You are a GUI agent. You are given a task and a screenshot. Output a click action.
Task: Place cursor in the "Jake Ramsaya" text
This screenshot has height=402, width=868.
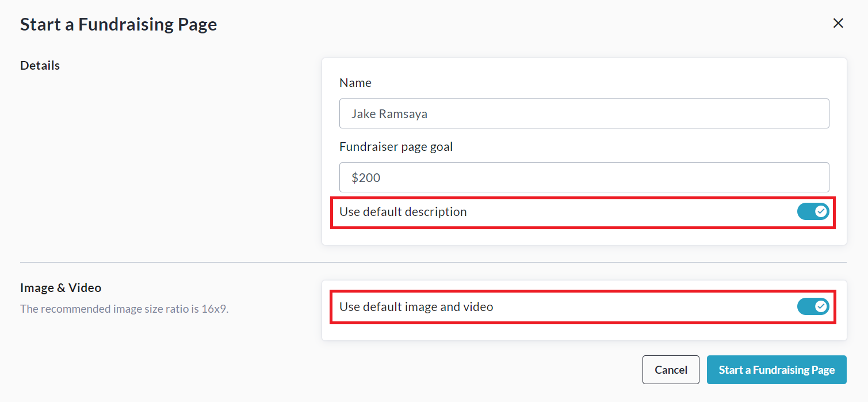[389, 114]
